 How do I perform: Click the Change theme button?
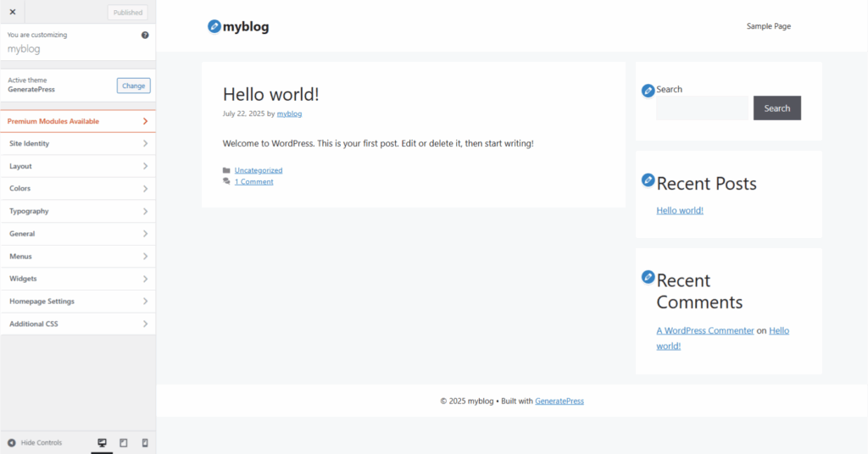click(x=133, y=86)
